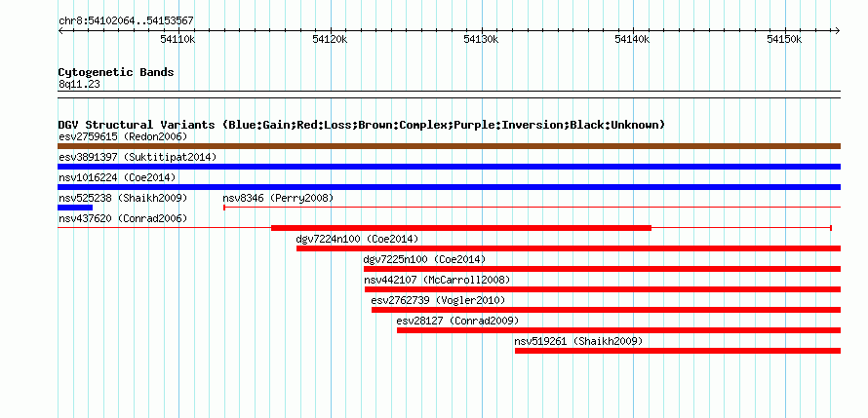Select the blue nsv1016224 gain bar
The width and height of the screenshot is (868, 418).
449,187
